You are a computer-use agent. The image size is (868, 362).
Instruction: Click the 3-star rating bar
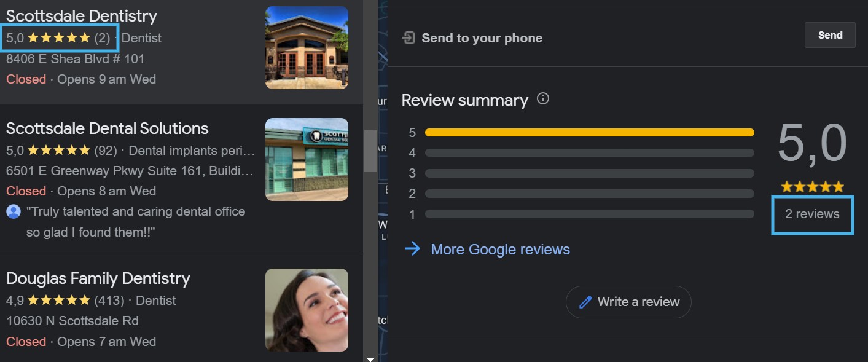[x=589, y=173]
